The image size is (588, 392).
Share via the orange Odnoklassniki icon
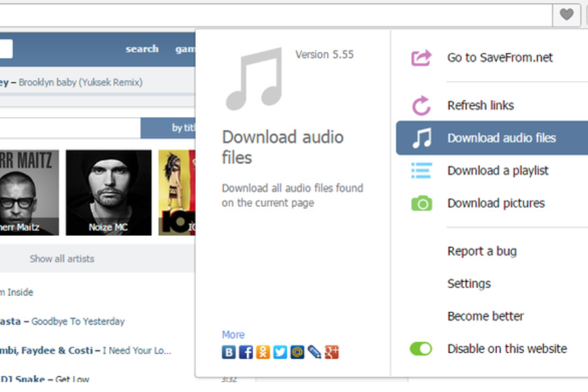(x=263, y=352)
